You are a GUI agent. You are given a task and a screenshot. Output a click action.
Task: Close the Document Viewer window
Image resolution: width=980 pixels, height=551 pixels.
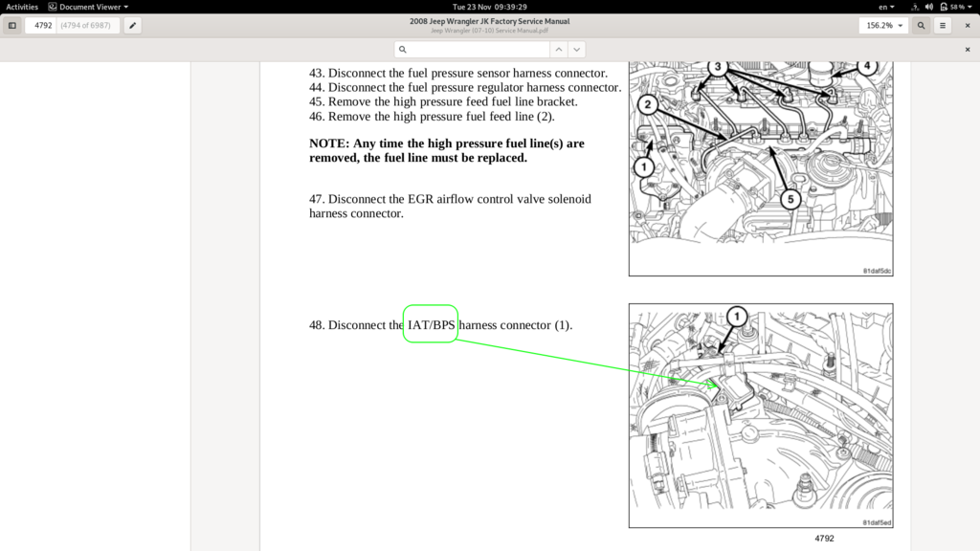click(967, 26)
